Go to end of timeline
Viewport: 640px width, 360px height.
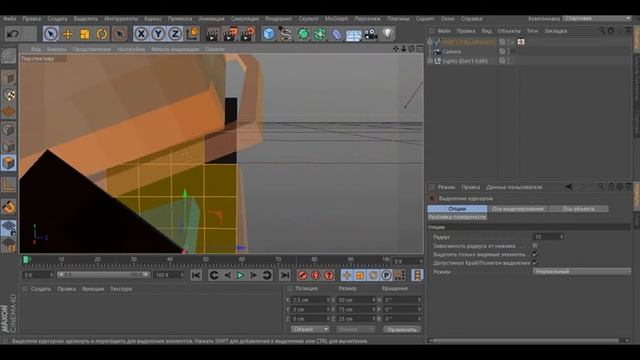285,275
